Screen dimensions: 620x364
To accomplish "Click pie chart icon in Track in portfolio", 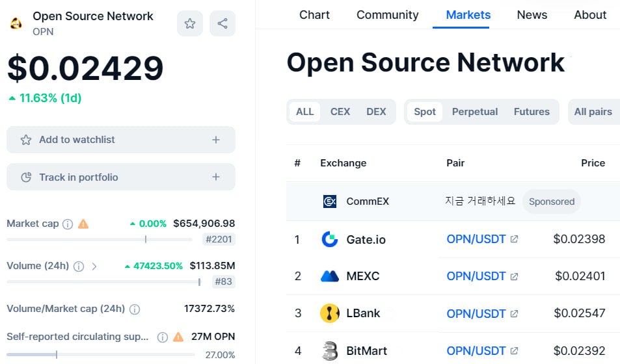I will click(x=26, y=177).
